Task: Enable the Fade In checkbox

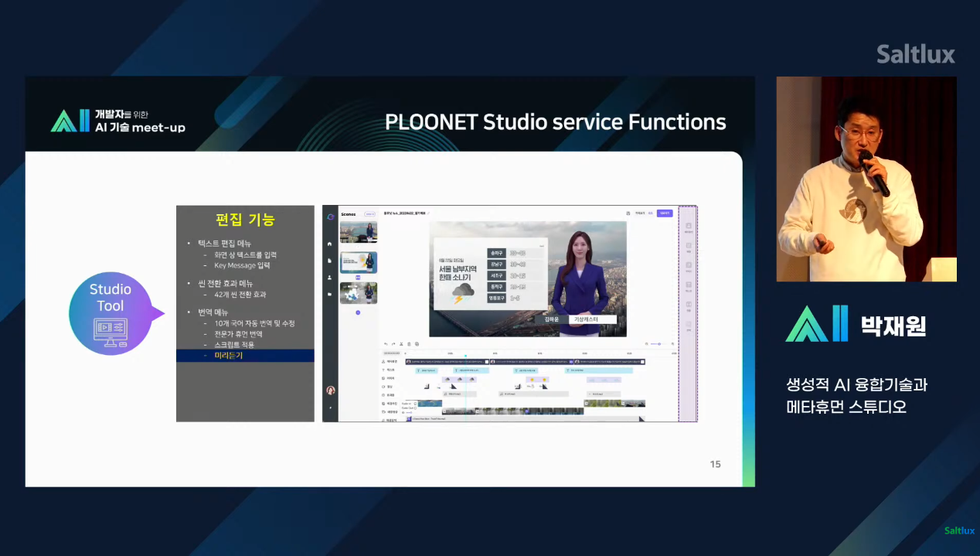Action: [415, 404]
